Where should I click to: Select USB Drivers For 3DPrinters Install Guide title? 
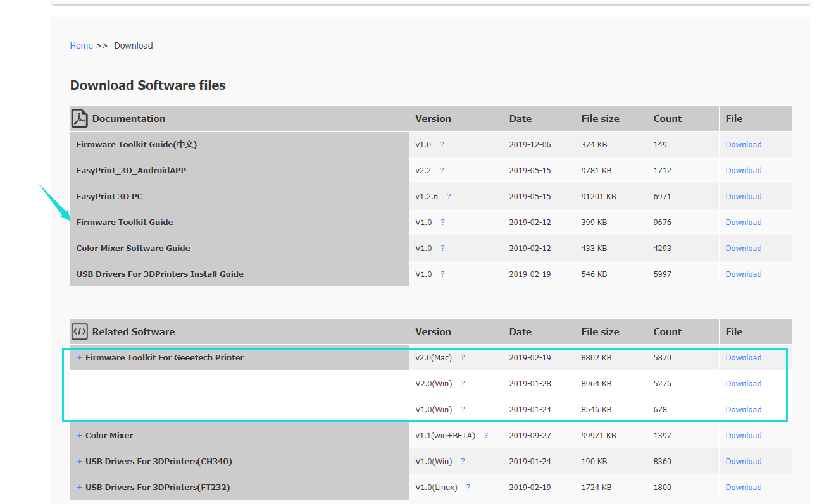pyautogui.click(x=159, y=274)
